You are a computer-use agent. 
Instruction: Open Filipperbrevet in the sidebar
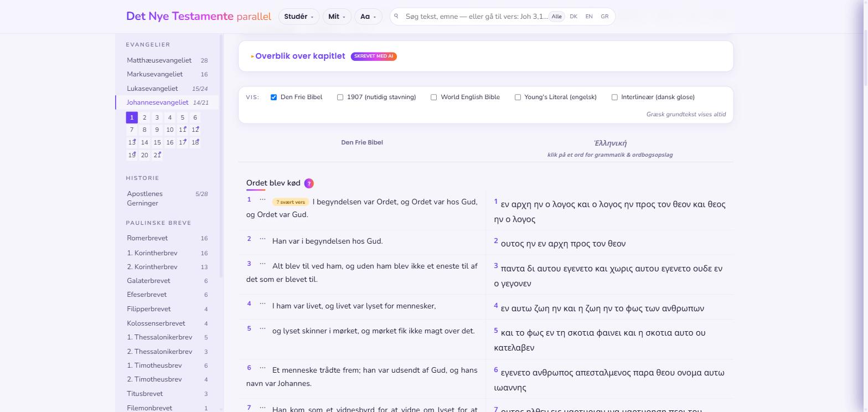167,309
